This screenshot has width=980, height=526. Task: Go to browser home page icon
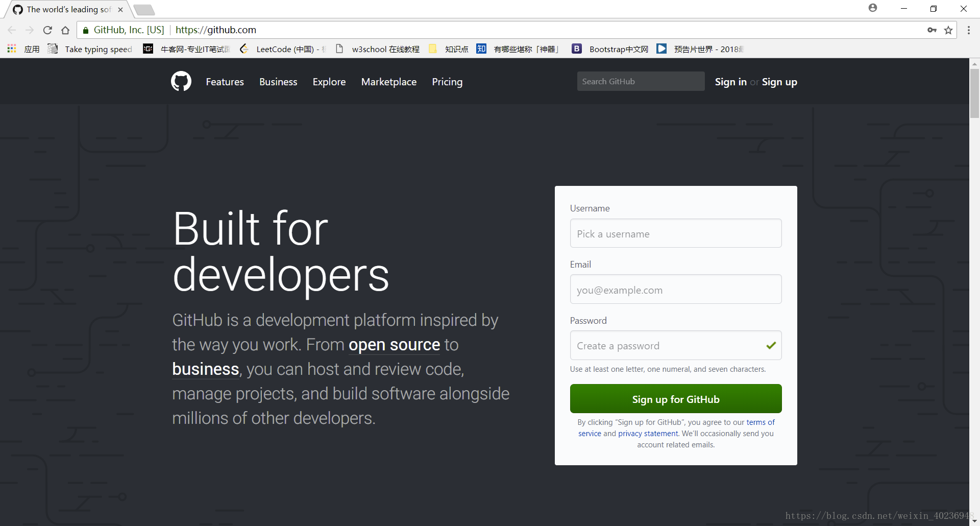[x=65, y=30]
